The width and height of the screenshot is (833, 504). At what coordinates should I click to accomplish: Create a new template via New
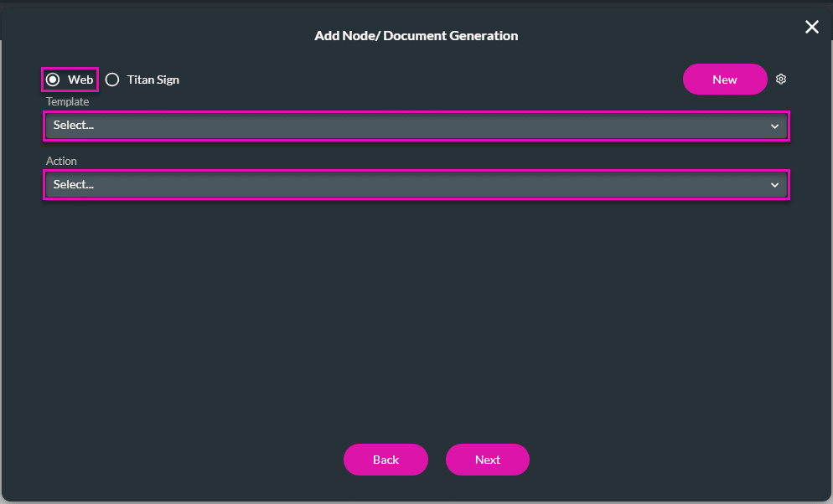[x=724, y=79]
